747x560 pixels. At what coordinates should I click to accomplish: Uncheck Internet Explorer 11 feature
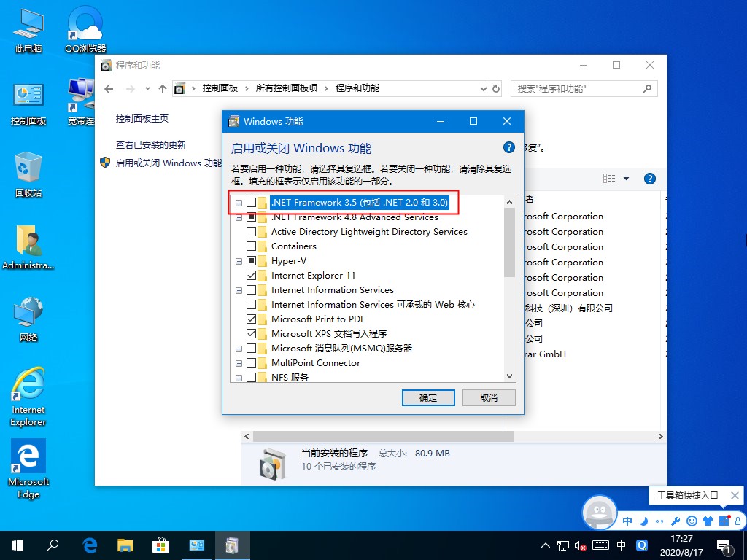(x=253, y=276)
